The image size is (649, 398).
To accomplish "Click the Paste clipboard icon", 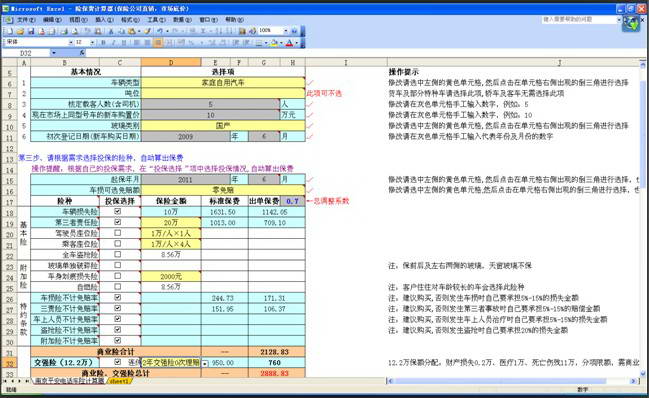I will 132,31.
